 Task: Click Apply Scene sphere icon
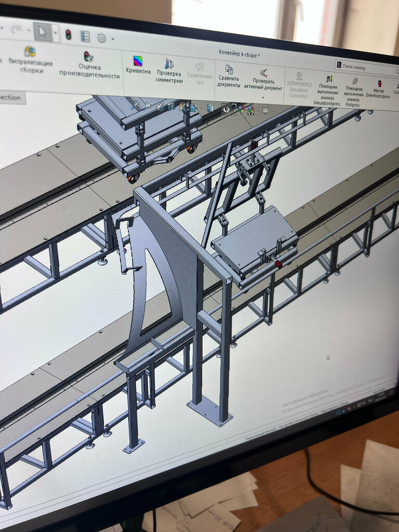(x=250, y=110)
